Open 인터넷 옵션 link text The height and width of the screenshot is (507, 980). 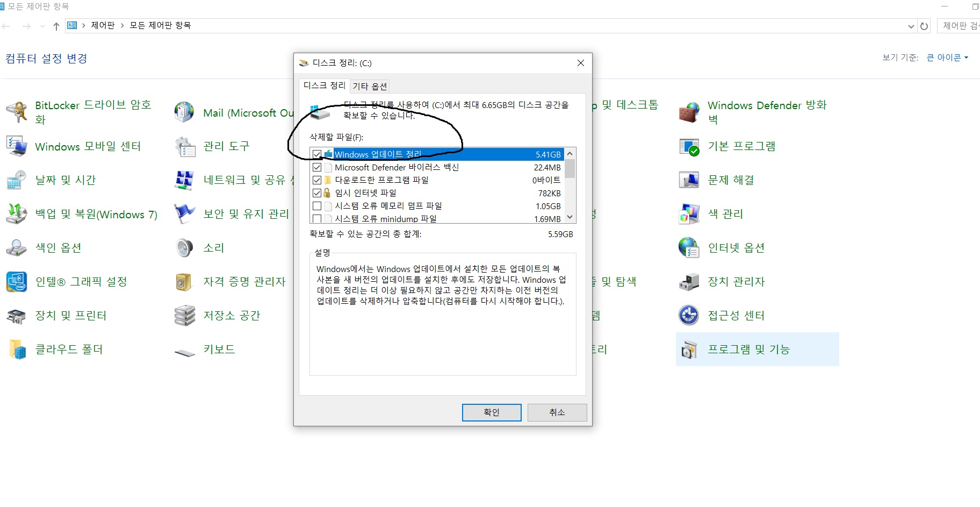(736, 248)
